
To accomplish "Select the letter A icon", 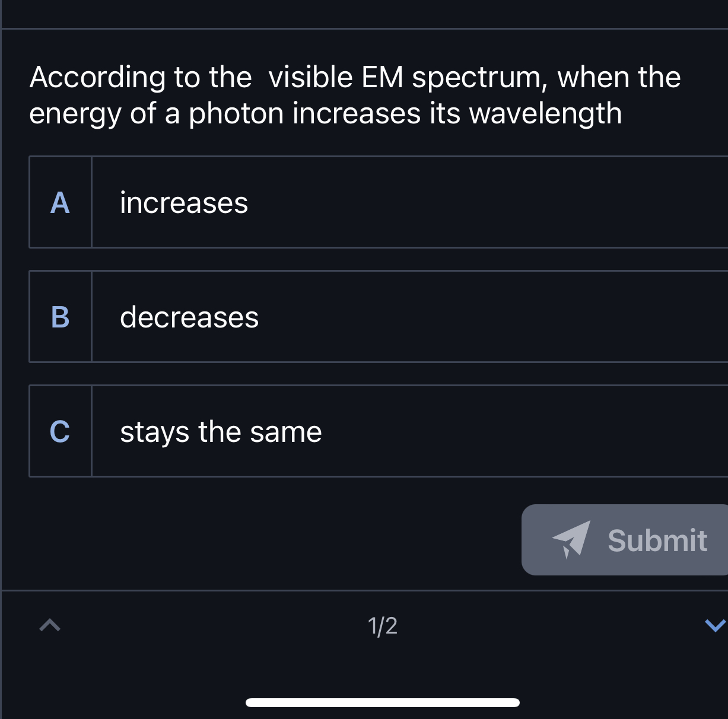I will [60, 203].
